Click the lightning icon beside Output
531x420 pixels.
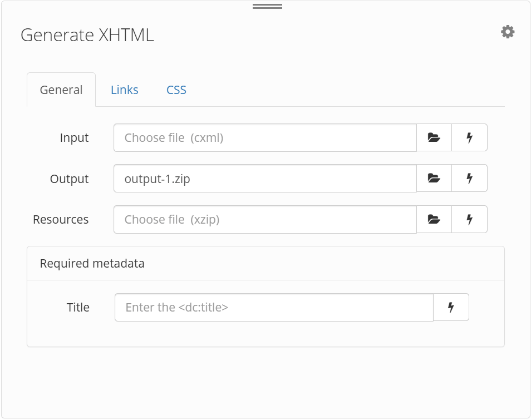pyautogui.click(x=469, y=178)
